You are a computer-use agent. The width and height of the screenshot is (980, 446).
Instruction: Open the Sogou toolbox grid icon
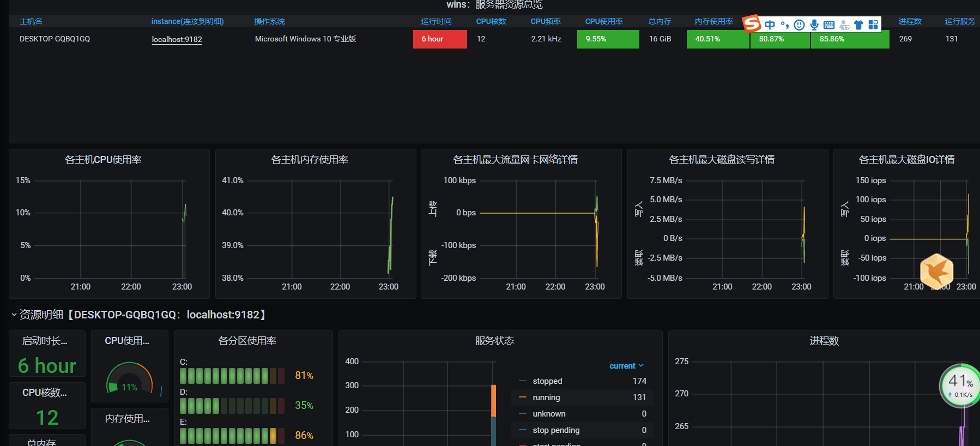click(873, 25)
